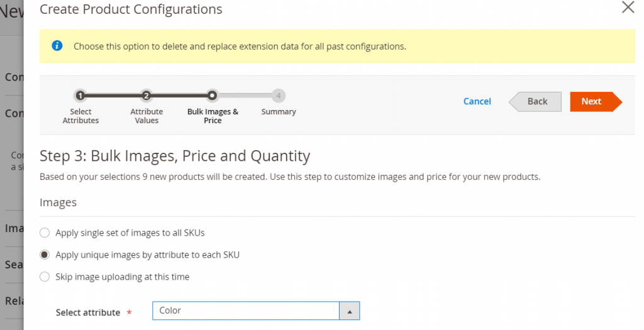The image size is (644, 330).
Task: Click the Cancel link
Action: point(477,101)
